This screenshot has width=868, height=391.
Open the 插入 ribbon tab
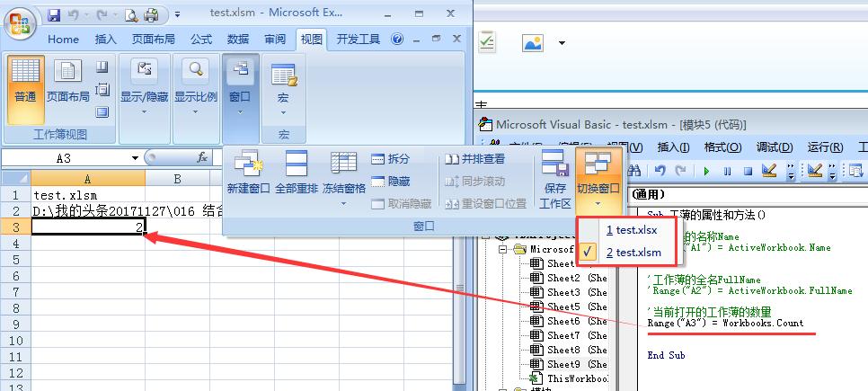pyautogui.click(x=106, y=40)
